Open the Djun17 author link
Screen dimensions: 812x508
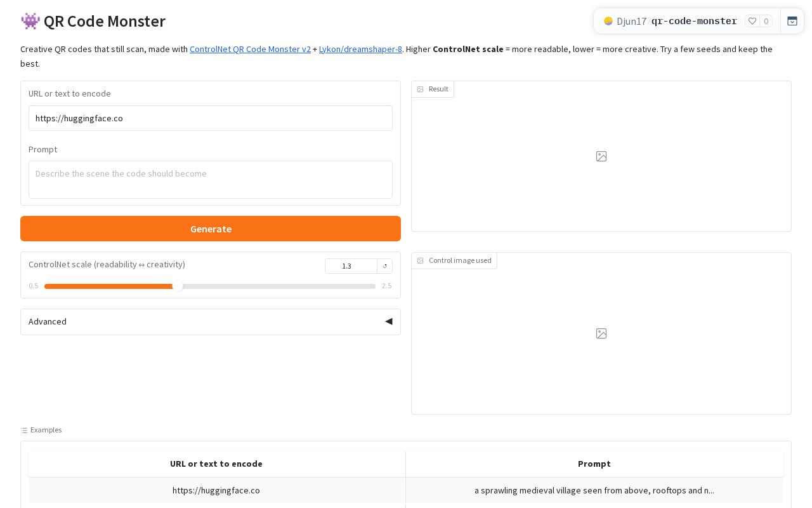click(x=631, y=21)
